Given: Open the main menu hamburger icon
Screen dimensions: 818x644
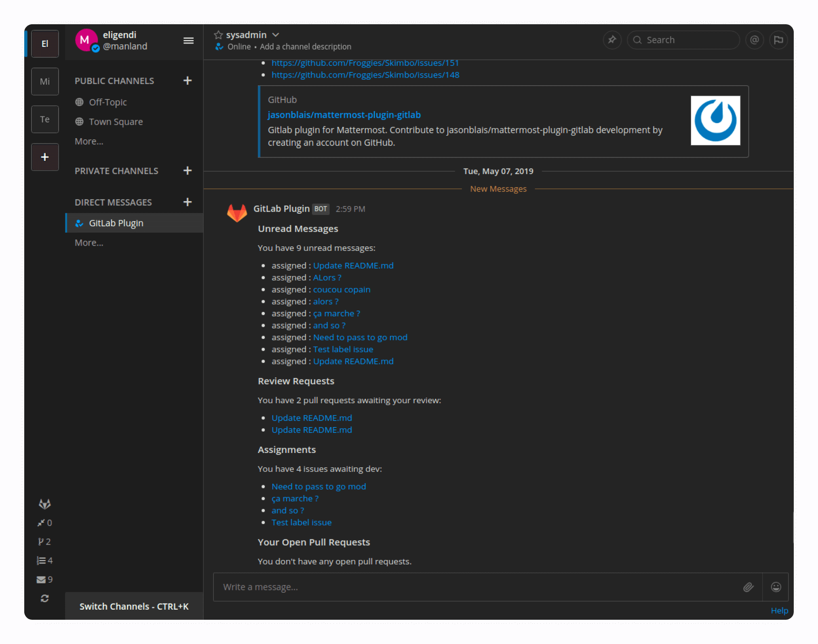Looking at the screenshot, I should (188, 40).
